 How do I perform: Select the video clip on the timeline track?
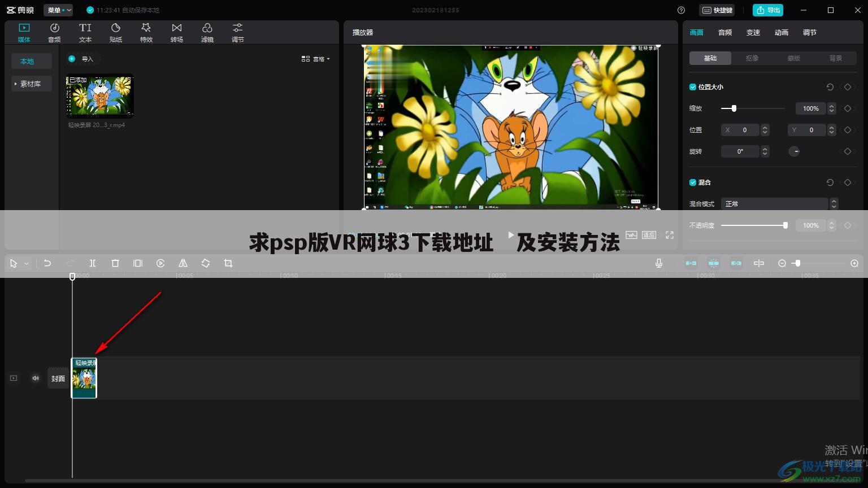click(84, 378)
